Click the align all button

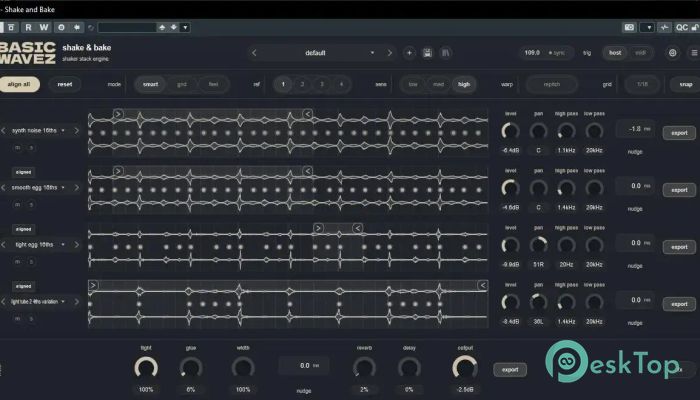[19, 84]
